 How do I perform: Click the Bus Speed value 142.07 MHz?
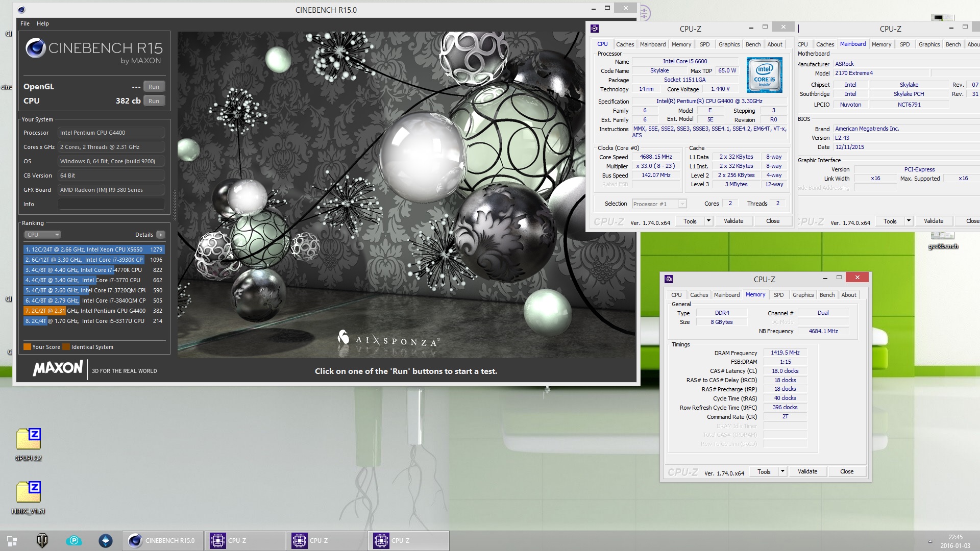(656, 176)
